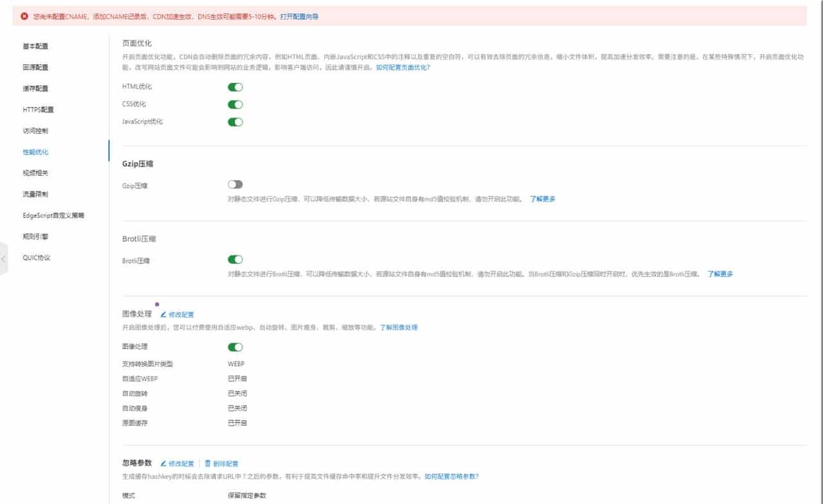Turn off Brotli压缩
Image resolution: width=823 pixels, height=504 pixels.
pos(235,260)
